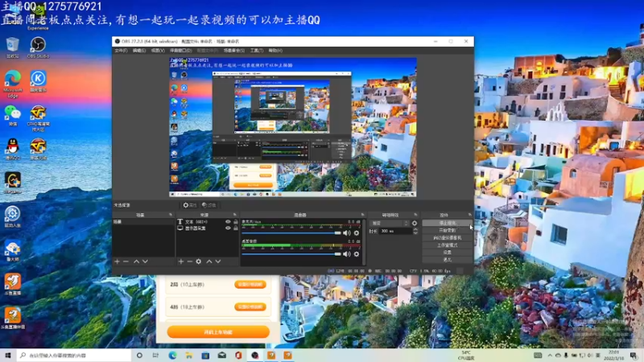This screenshot has width=644, height=362.
Task: Open the WeChat desktop icon
Action: [x=13, y=115]
